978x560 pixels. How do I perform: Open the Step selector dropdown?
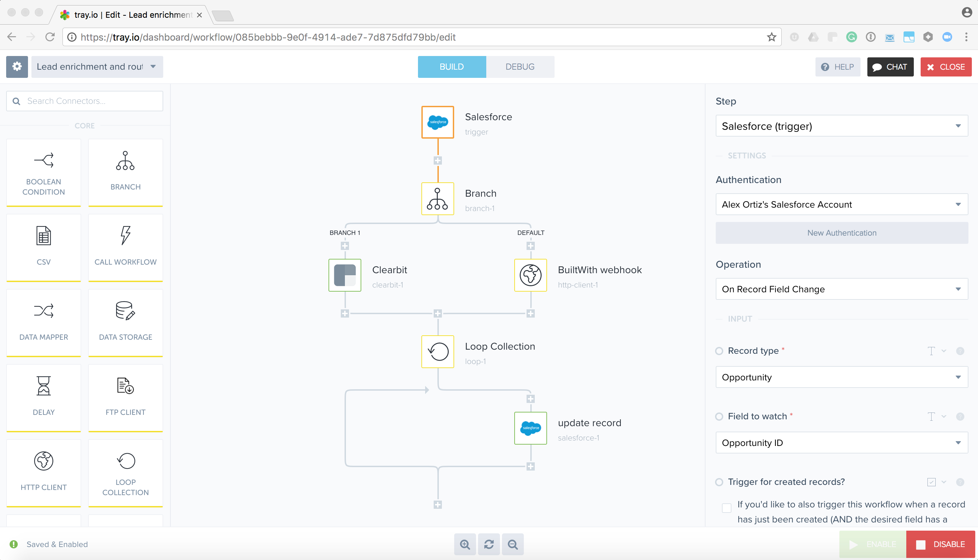tap(841, 126)
